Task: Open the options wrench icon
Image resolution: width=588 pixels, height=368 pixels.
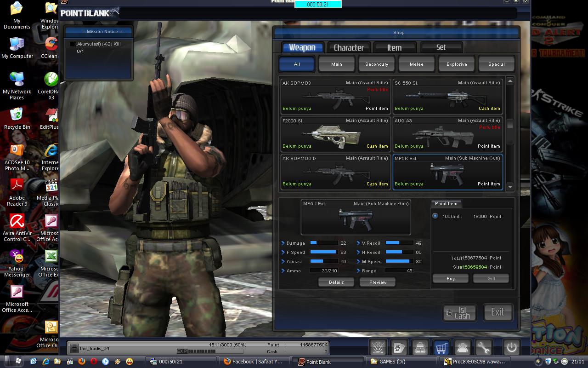Action: 484,348
